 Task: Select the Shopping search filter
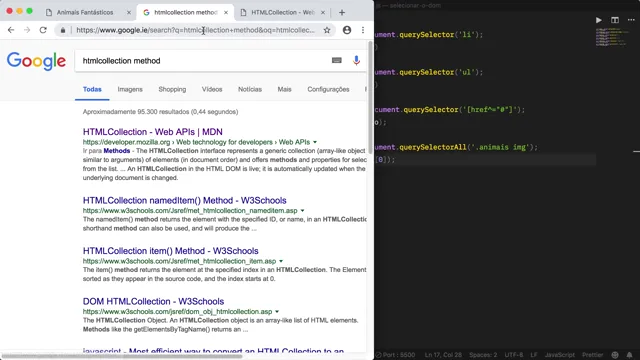[x=172, y=89]
